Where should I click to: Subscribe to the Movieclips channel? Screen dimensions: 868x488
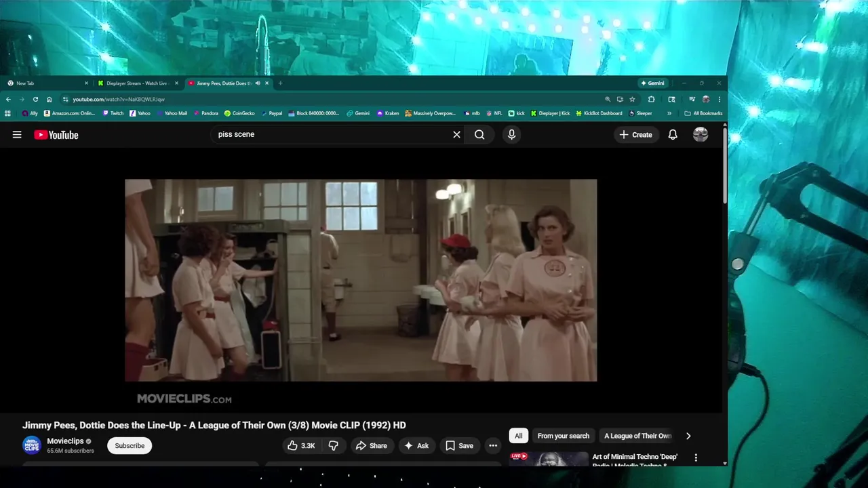click(130, 445)
